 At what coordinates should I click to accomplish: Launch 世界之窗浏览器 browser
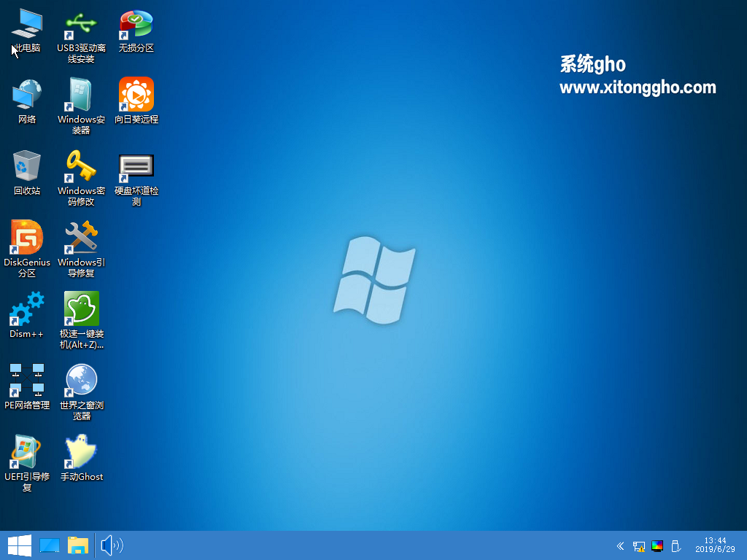(x=82, y=392)
